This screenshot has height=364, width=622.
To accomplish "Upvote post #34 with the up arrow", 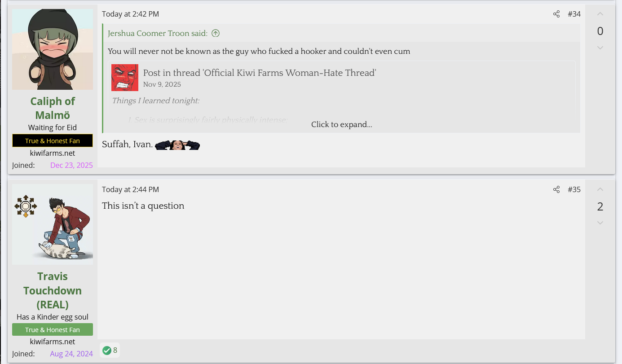I will click(x=600, y=14).
